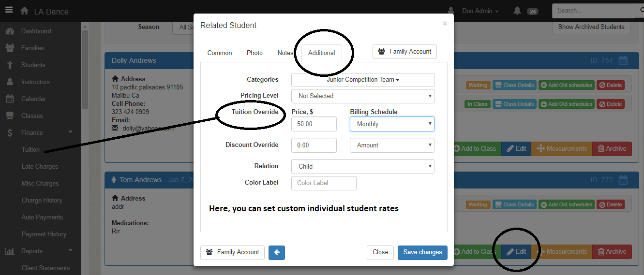Open calendar icon for Tom Andrews
The width and height of the screenshot is (644, 275).
(x=623, y=180)
